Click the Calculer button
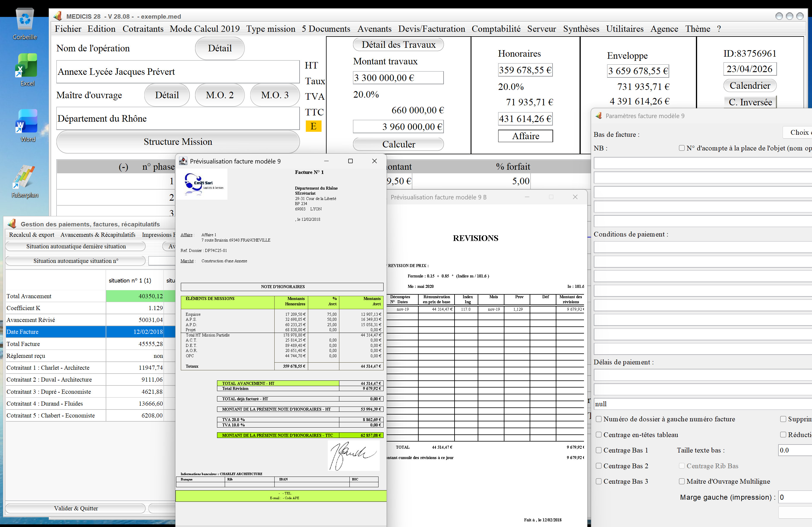This screenshot has width=812, height=527. pos(398,144)
